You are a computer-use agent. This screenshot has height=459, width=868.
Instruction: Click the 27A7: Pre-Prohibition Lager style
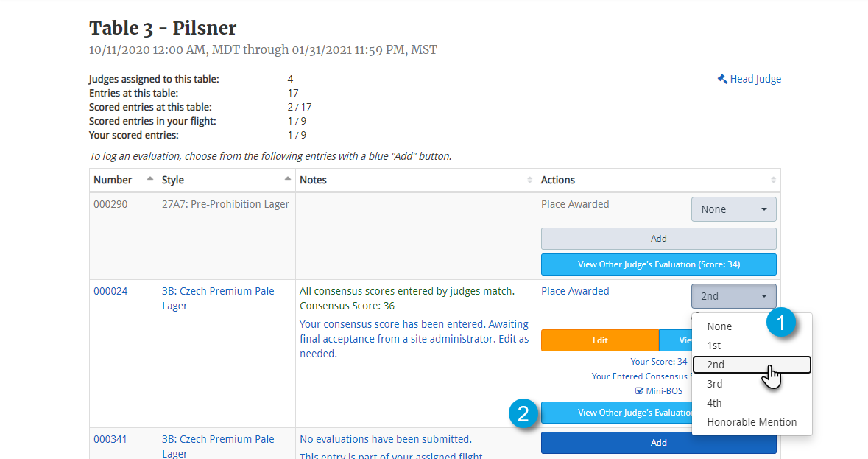click(225, 204)
